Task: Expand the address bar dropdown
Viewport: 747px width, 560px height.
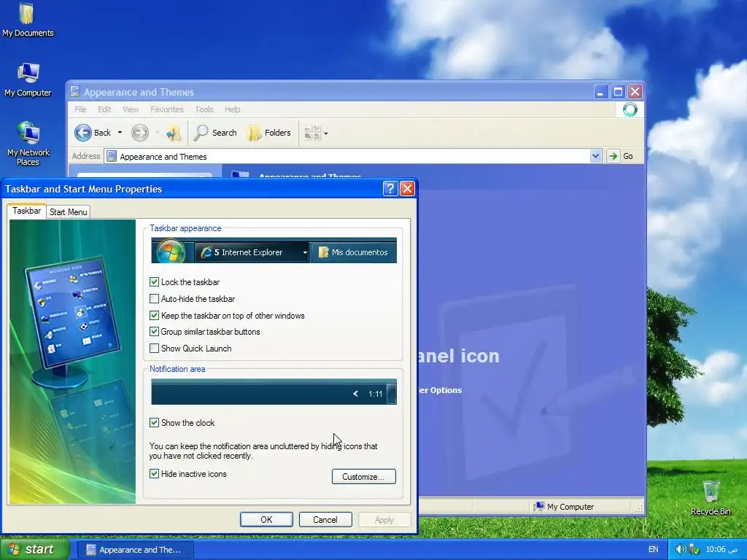Action: [595, 156]
